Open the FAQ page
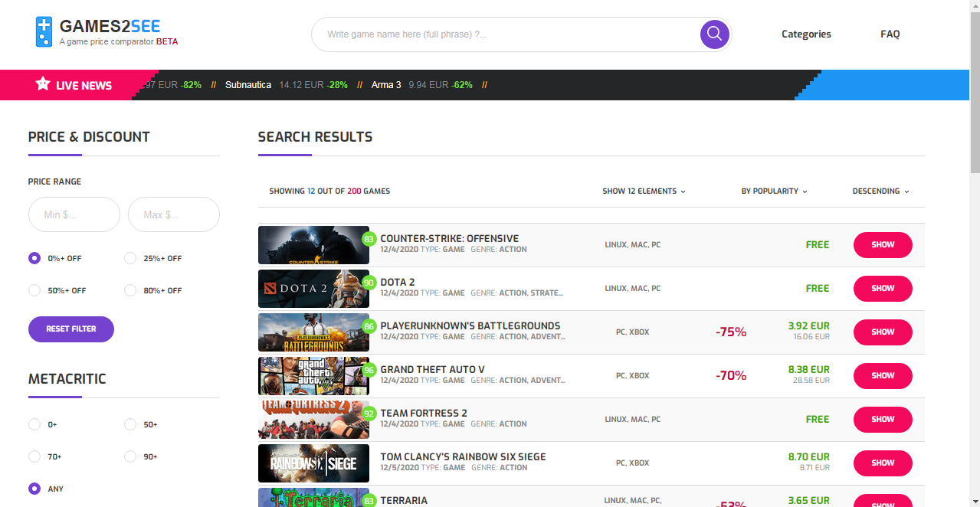 tap(890, 34)
